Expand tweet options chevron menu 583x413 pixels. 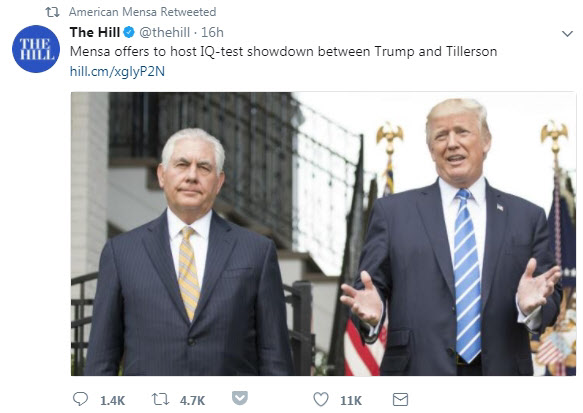pyautogui.click(x=567, y=34)
